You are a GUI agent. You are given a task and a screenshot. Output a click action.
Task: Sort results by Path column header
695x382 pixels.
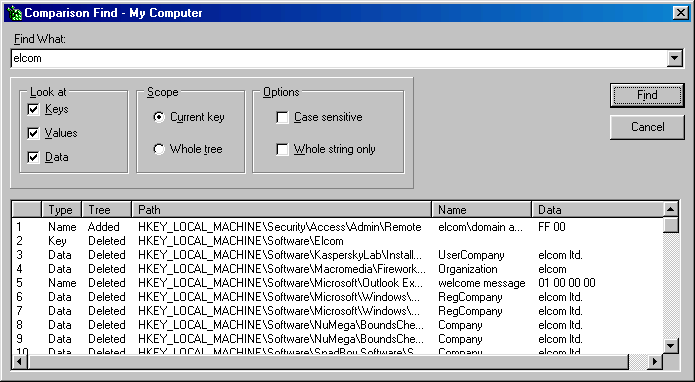pos(281,209)
